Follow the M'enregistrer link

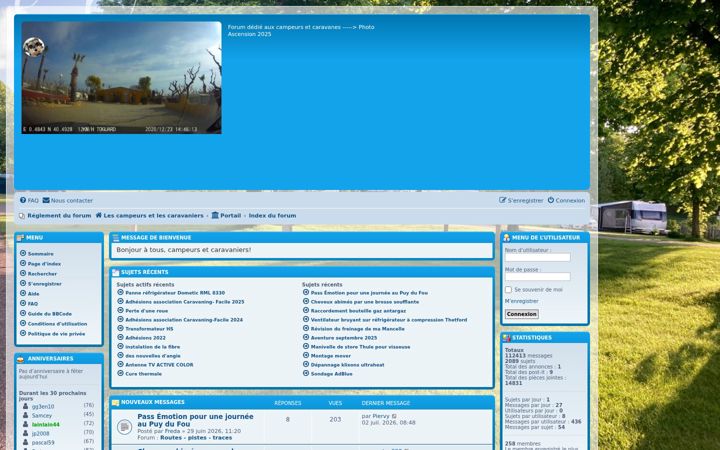522,301
